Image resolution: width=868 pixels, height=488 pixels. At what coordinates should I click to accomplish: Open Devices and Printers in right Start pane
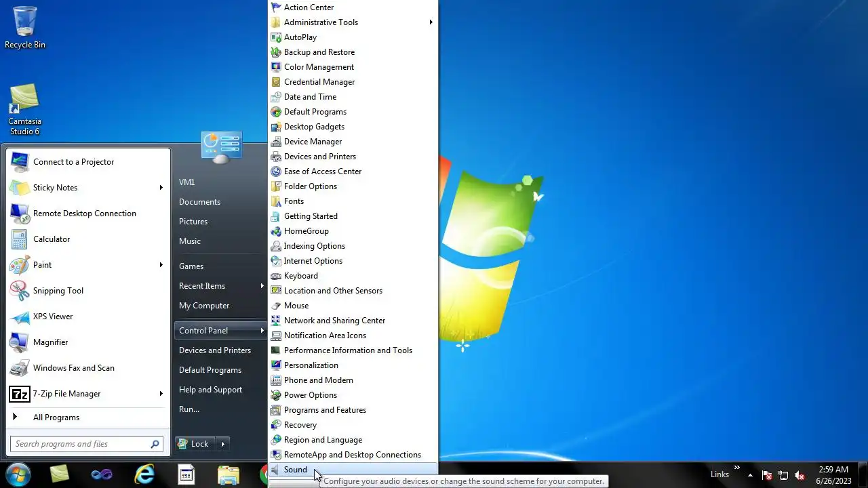[x=215, y=350]
